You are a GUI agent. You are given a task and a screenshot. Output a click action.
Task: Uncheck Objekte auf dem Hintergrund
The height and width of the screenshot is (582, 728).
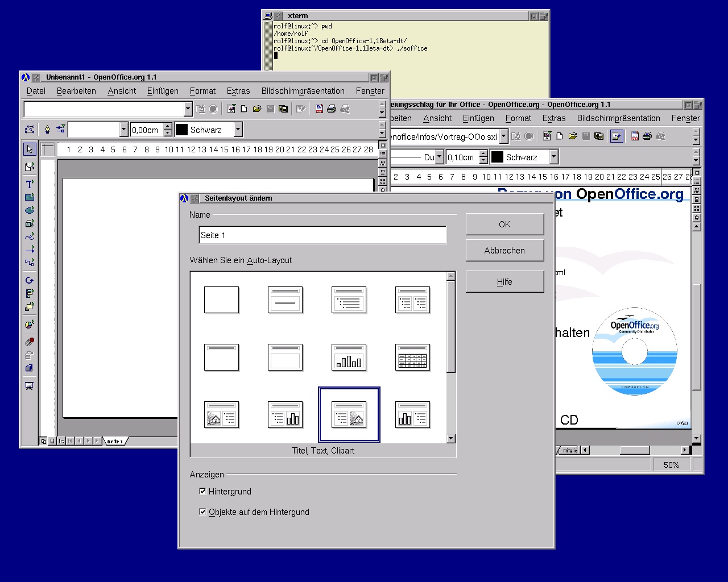(202, 512)
